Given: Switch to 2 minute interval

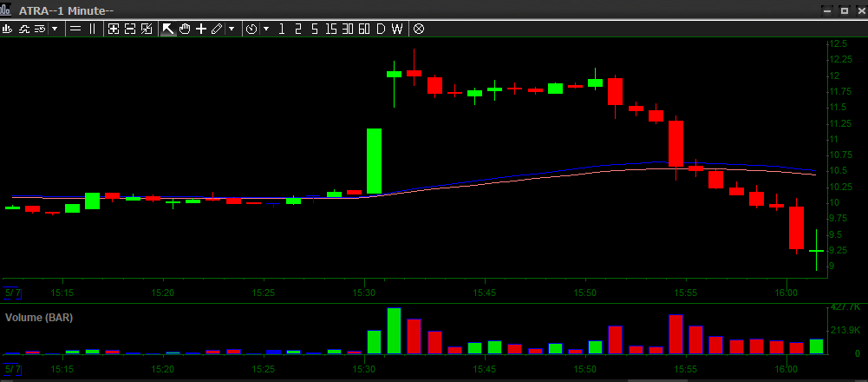Looking at the screenshot, I should [297, 29].
